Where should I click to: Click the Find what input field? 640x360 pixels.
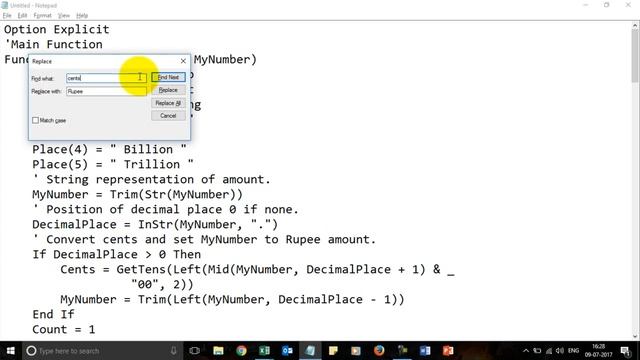pyautogui.click(x=106, y=78)
